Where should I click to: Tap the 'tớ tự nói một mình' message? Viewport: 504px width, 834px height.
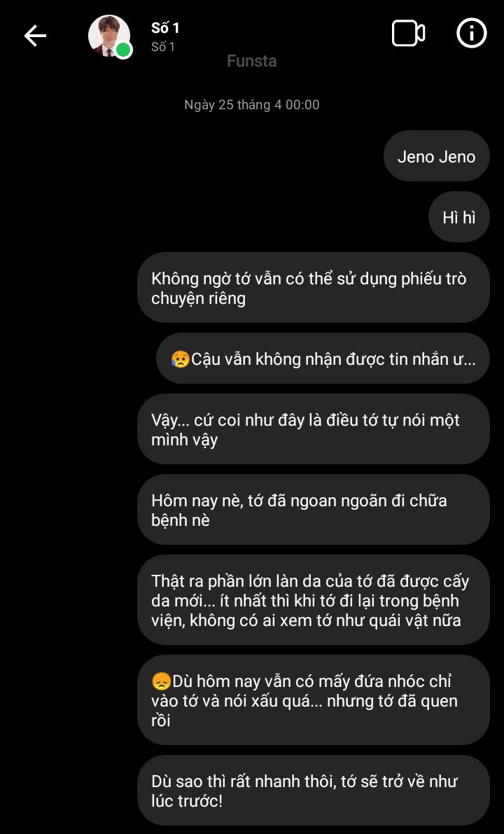(x=313, y=429)
